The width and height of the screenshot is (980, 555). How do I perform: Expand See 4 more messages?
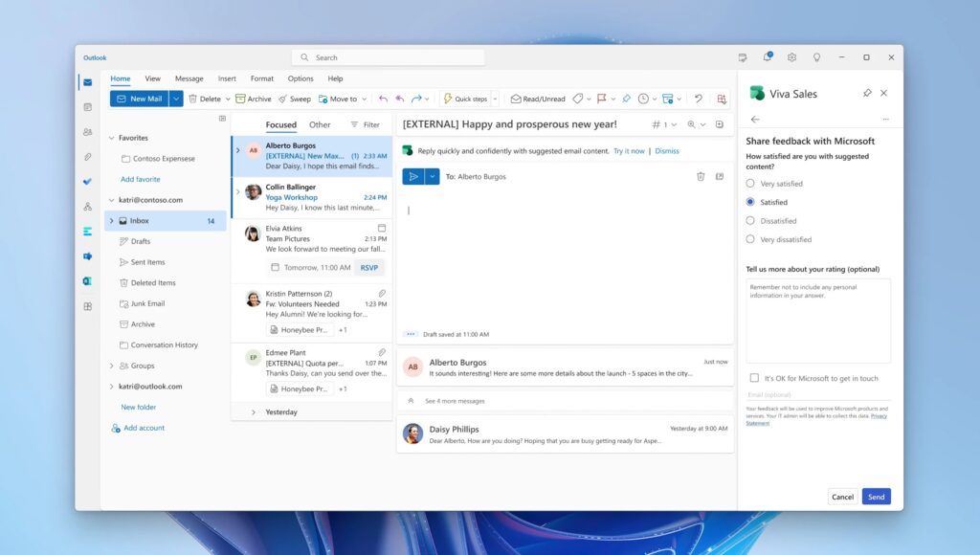[x=455, y=401]
